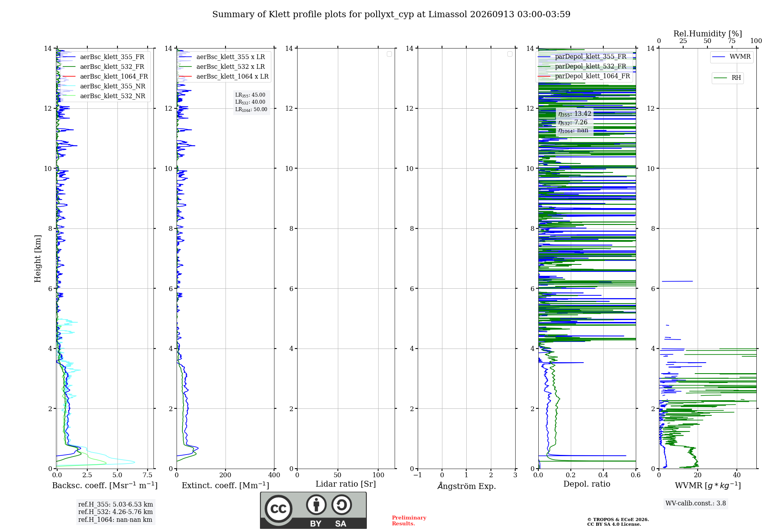Click the LR355: 45.00 annotation

pos(250,95)
